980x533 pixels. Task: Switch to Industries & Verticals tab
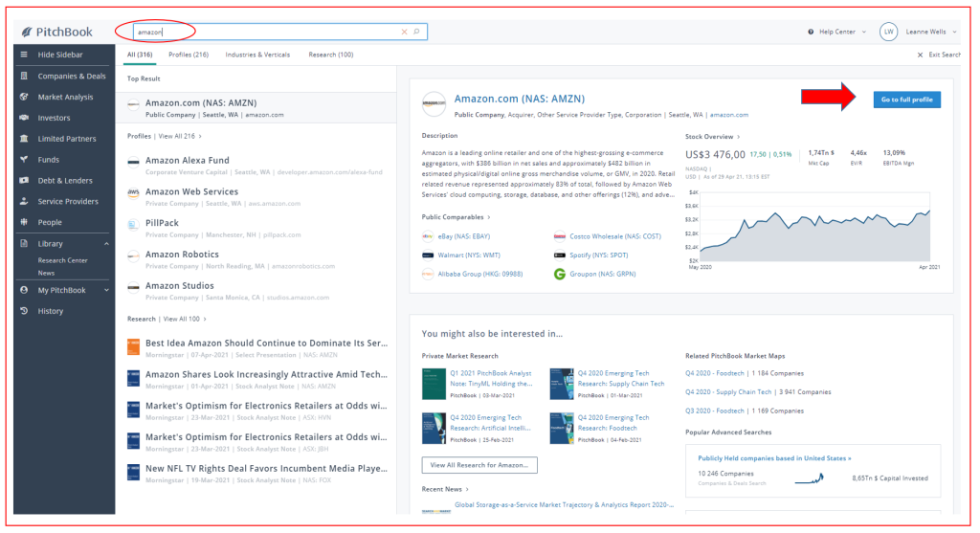tap(257, 55)
